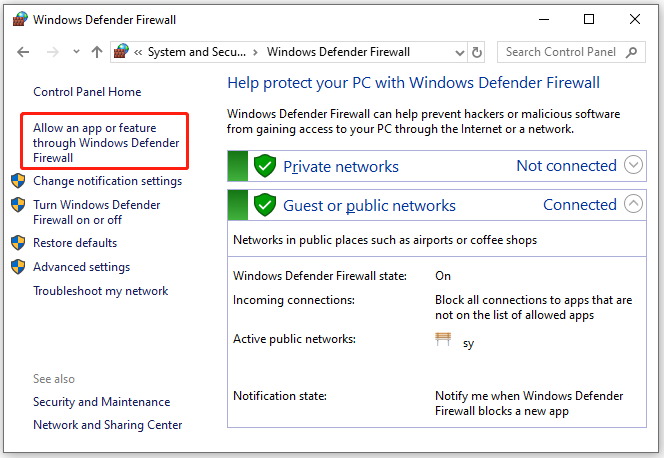Click the Active public networks label
664x458 pixels.
tap(294, 339)
